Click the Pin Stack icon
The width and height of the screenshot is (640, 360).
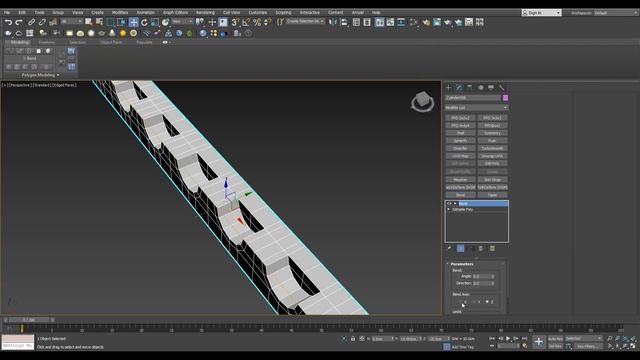click(x=449, y=248)
